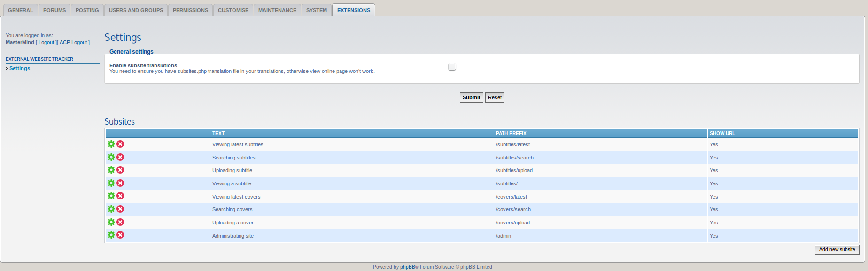Switch to the Maintenance tab
The width and height of the screenshot is (868, 271).
[277, 10]
